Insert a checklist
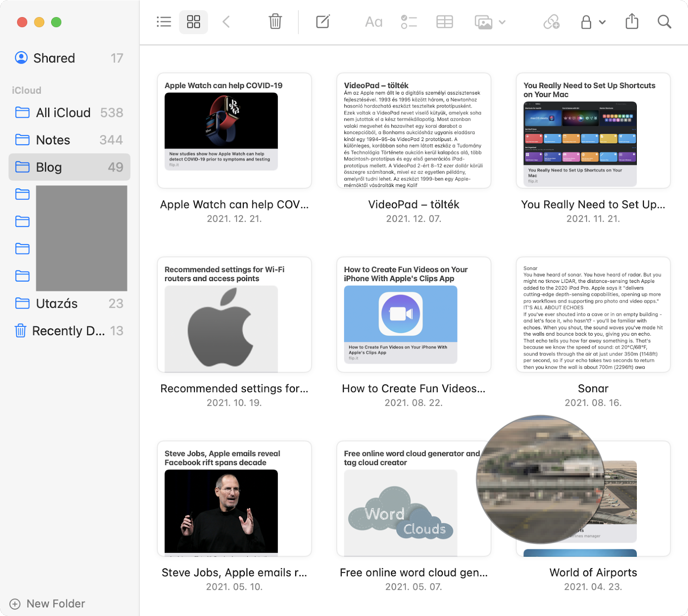 click(409, 22)
